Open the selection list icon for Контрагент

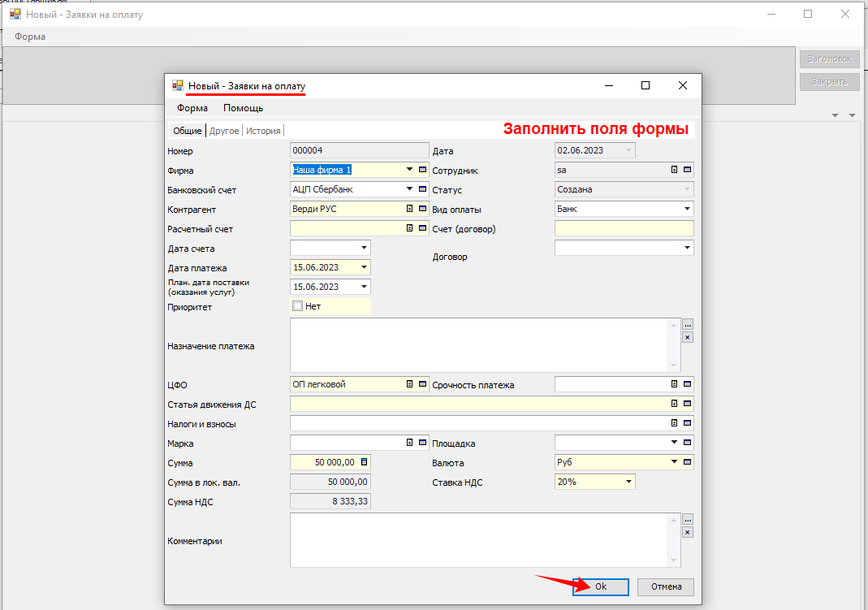410,209
